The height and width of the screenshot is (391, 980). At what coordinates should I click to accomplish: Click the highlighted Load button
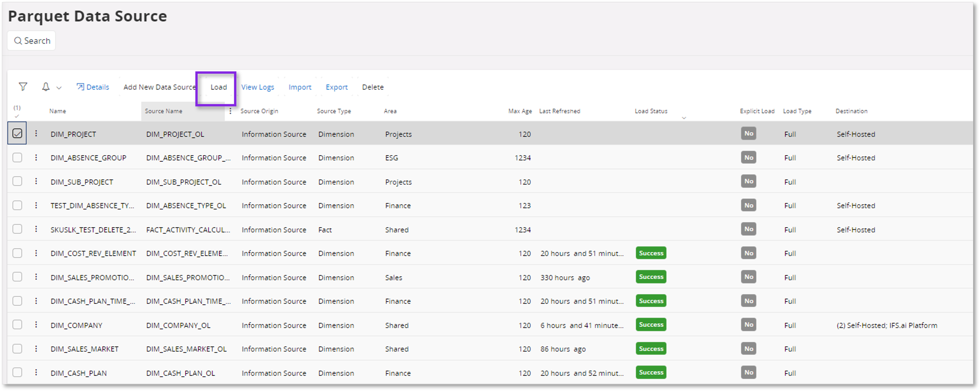219,87
